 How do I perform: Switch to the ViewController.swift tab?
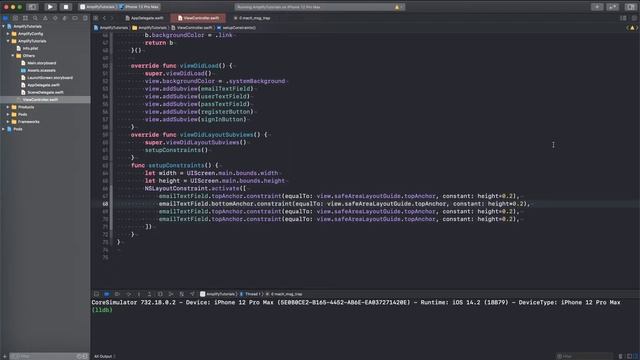coord(198,18)
